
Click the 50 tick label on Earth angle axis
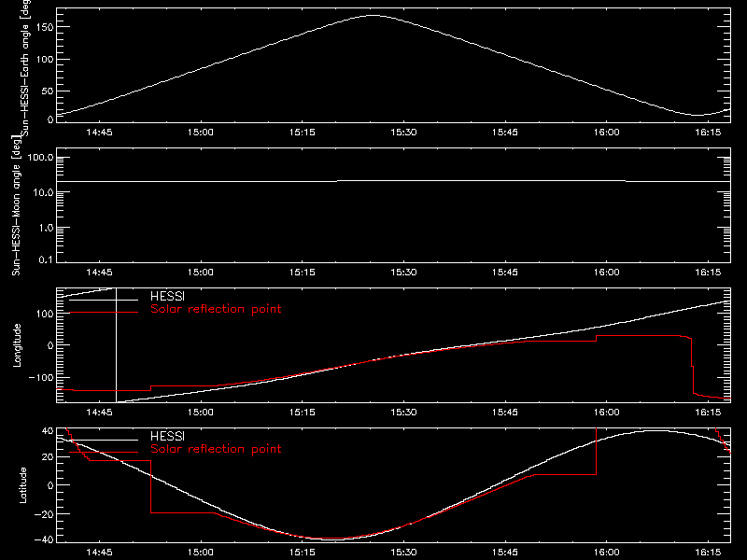pyautogui.click(x=48, y=91)
